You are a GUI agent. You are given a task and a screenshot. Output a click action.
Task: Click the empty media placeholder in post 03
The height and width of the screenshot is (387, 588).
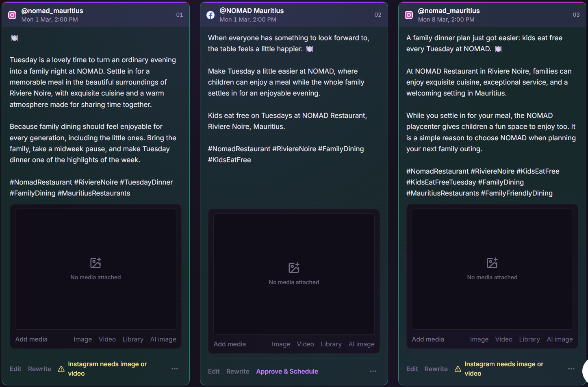[x=492, y=269]
